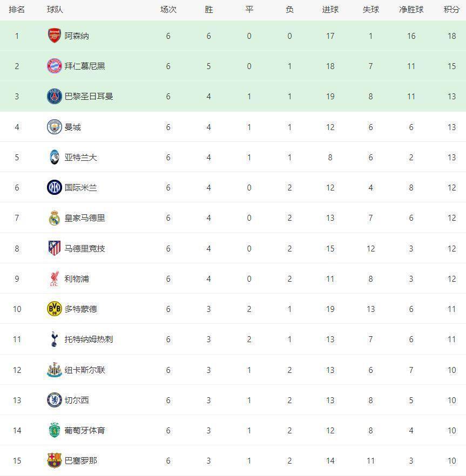Click the 进球 column header

click(x=330, y=10)
